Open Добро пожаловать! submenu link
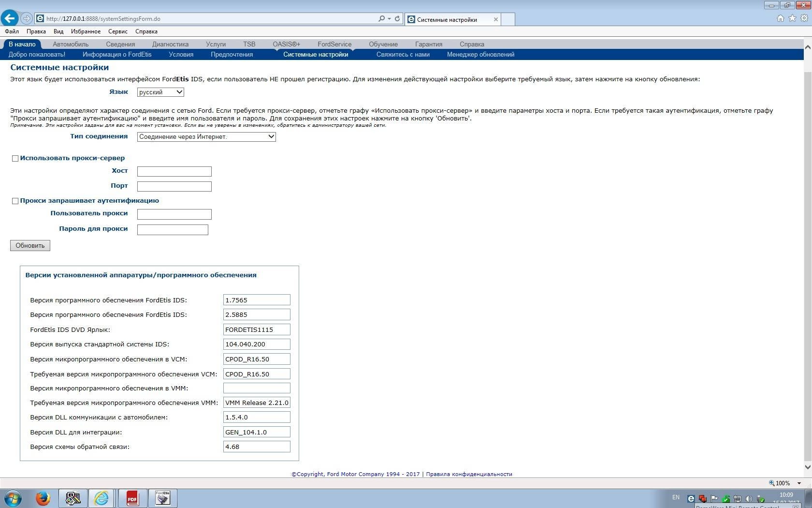 click(37, 55)
